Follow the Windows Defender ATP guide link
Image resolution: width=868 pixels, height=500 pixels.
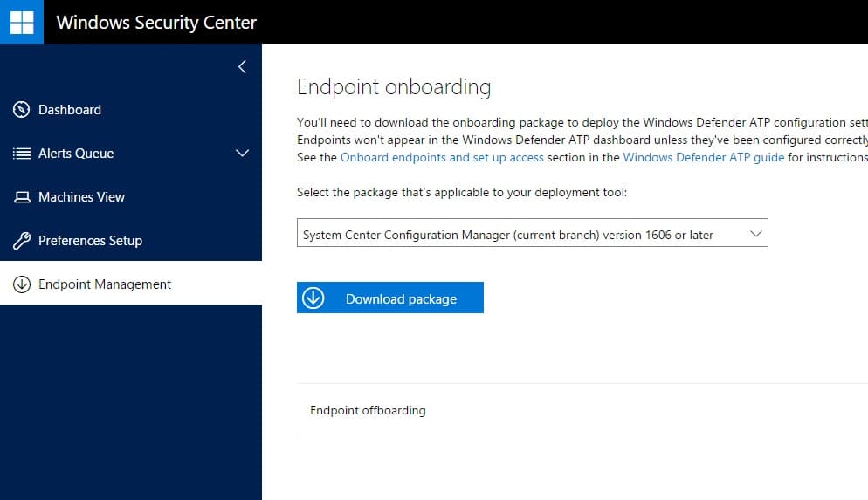703,158
